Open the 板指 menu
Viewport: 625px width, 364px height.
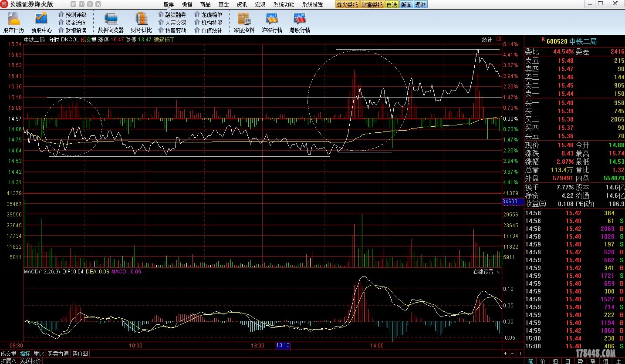pos(187,4)
